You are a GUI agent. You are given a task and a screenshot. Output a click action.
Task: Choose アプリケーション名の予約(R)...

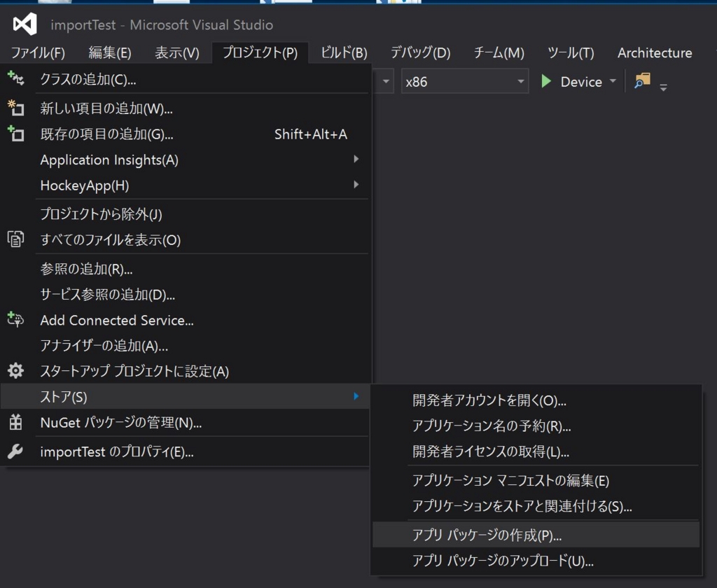536,426
